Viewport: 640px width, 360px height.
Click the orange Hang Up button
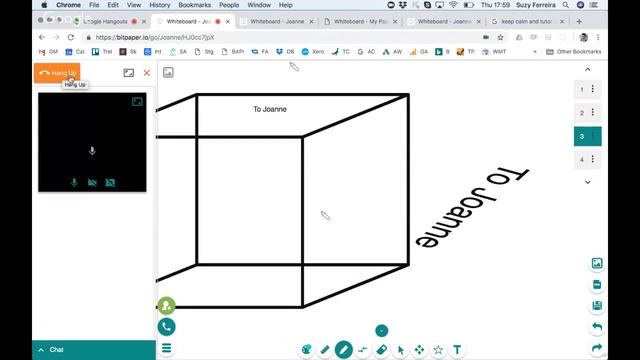(x=57, y=73)
